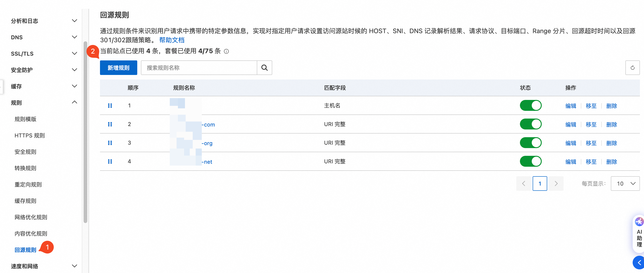The width and height of the screenshot is (644, 273).
Task: Open the 每页显示 10 dropdown
Action: (x=625, y=184)
